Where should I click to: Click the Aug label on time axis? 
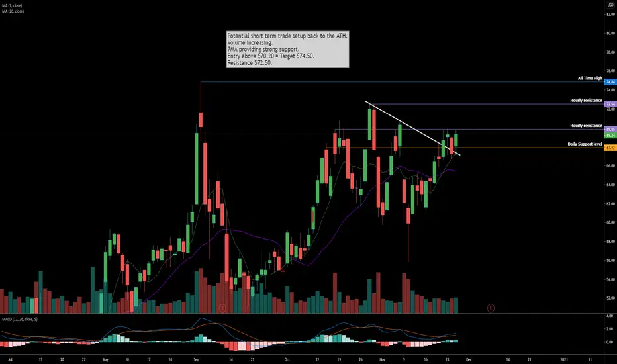coord(105,359)
